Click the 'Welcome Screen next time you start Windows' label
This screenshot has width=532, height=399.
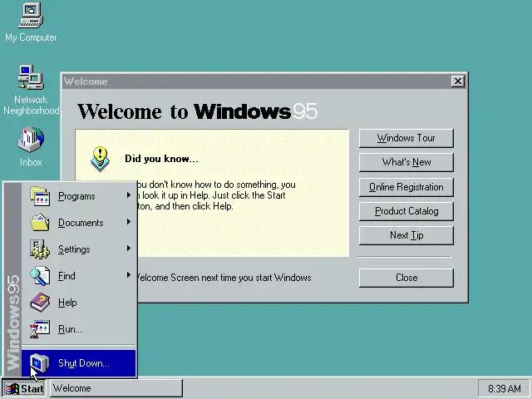click(x=224, y=278)
